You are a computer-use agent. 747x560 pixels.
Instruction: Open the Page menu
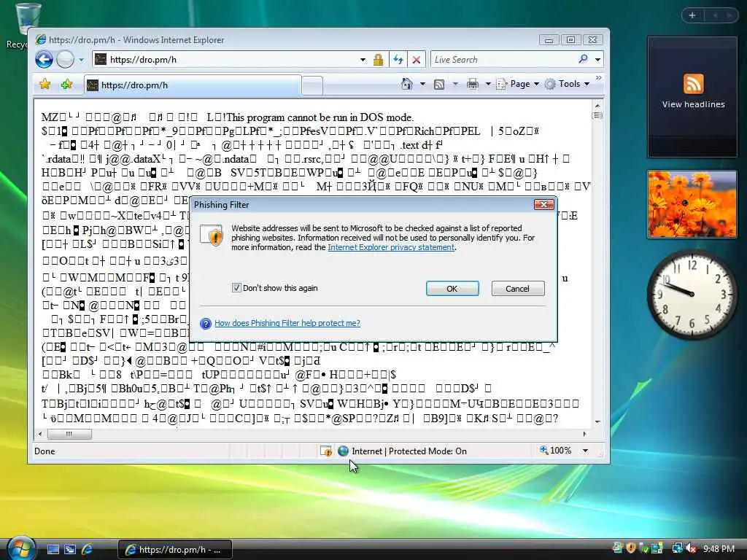pyautogui.click(x=518, y=85)
